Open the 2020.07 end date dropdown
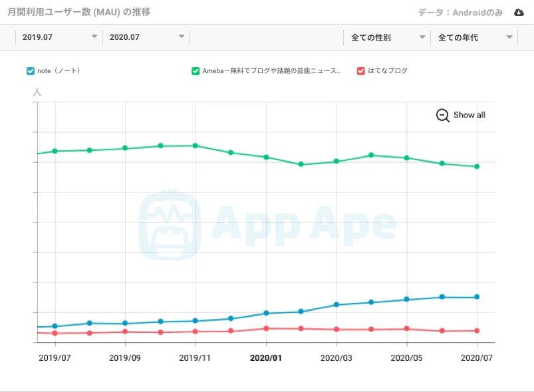This screenshot has width=534, height=392. point(146,37)
